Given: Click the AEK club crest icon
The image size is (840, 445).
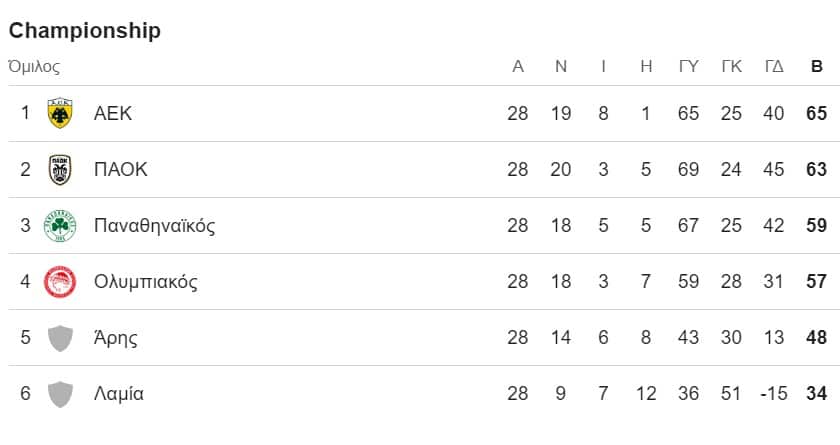Looking at the screenshot, I should click(61, 114).
